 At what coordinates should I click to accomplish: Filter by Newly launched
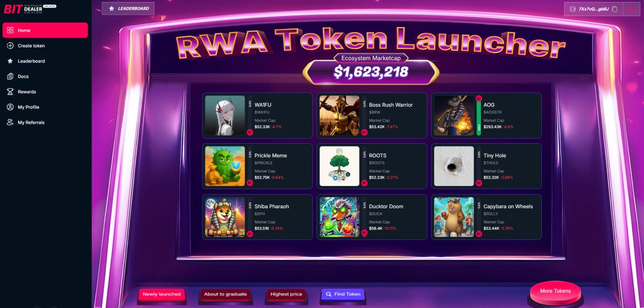click(x=162, y=295)
